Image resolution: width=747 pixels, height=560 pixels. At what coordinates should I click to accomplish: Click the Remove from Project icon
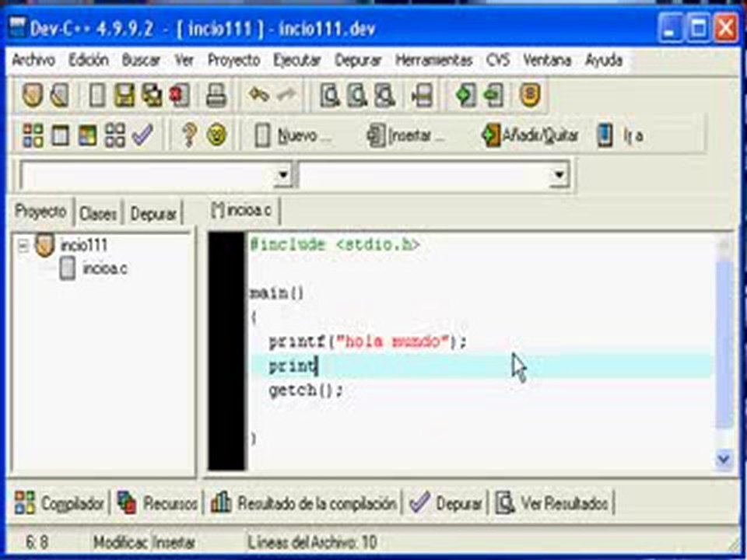click(493, 95)
